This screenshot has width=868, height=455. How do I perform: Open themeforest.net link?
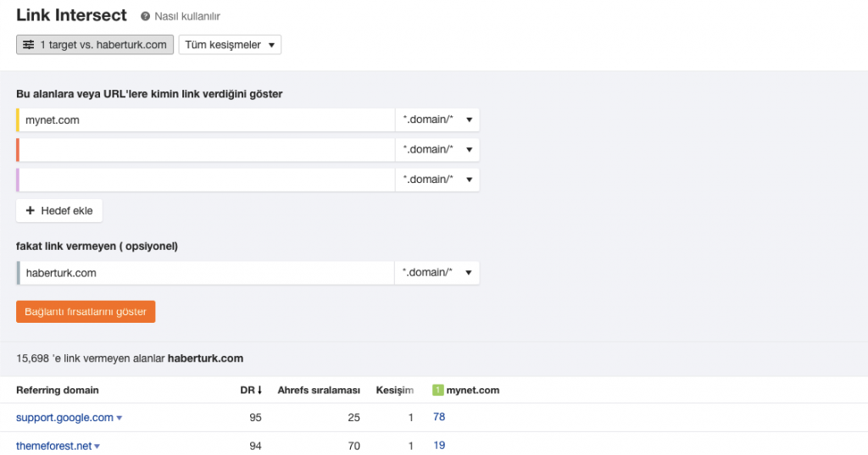coord(53,447)
